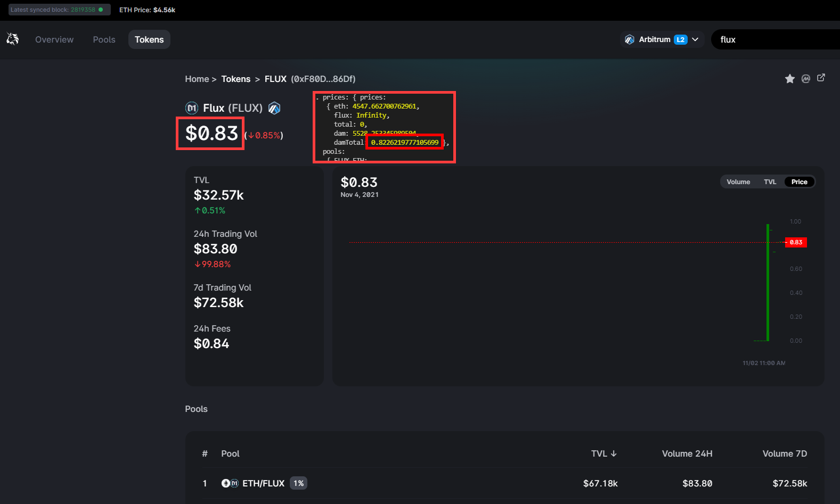Image resolution: width=840 pixels, height=504 pixels.
Task: Click the ETH/FLUX pair token icons
Action: (230, 483)
